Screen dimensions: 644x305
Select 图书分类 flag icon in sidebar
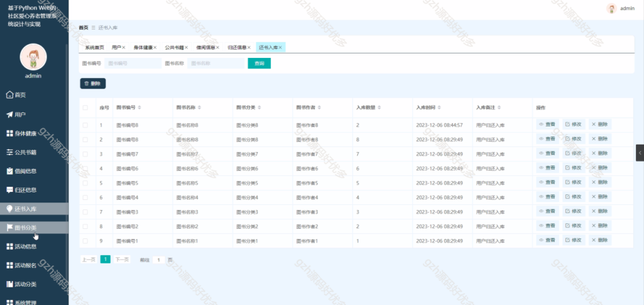10,228
